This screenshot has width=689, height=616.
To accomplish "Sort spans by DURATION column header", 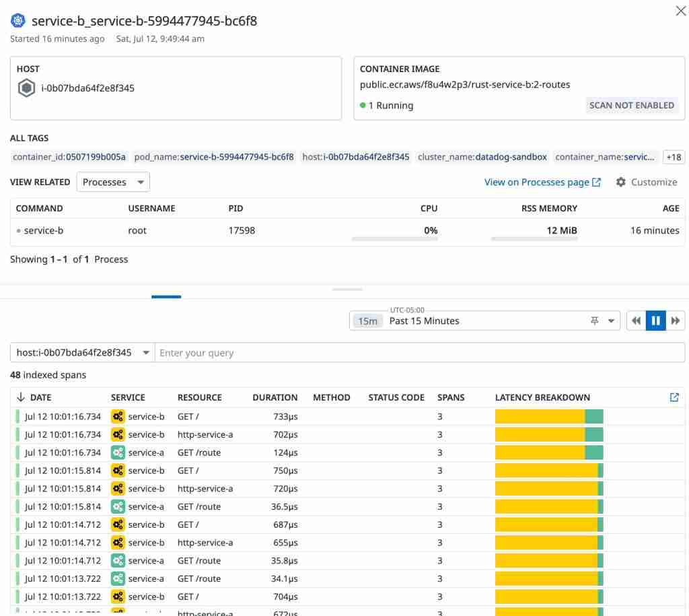I will tap(275, 397).
